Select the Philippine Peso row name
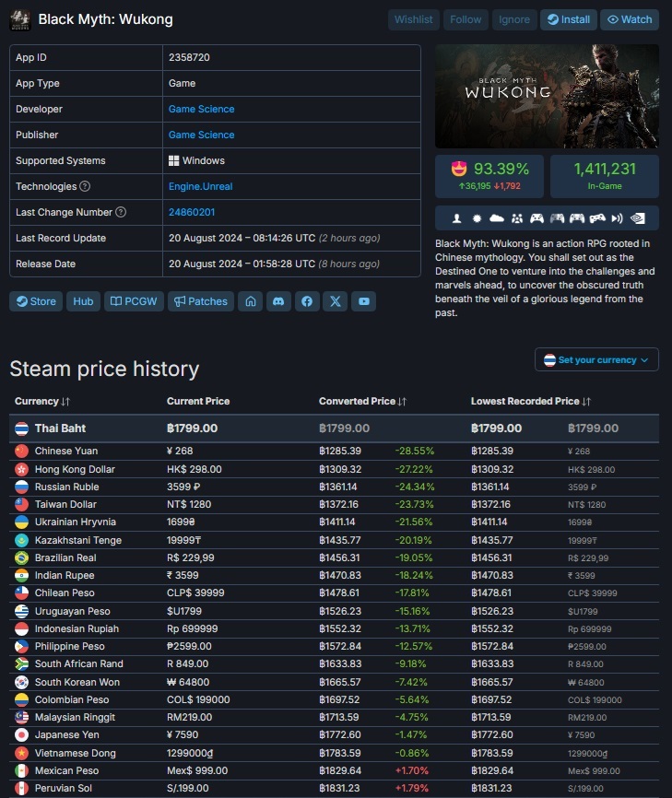 tap(70, 646)
